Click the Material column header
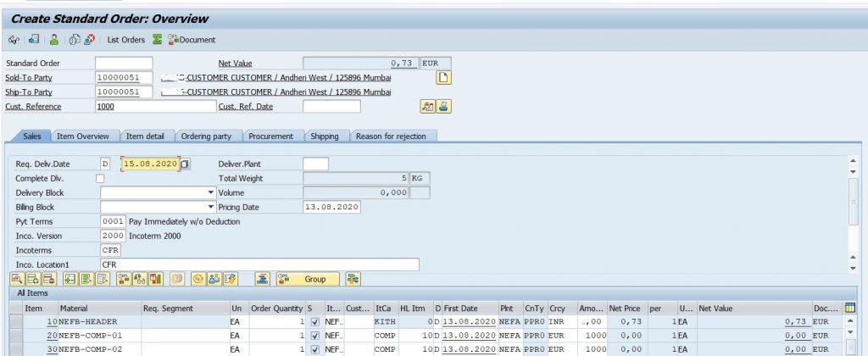The image size is (868, 356). [x=100, y=308]
